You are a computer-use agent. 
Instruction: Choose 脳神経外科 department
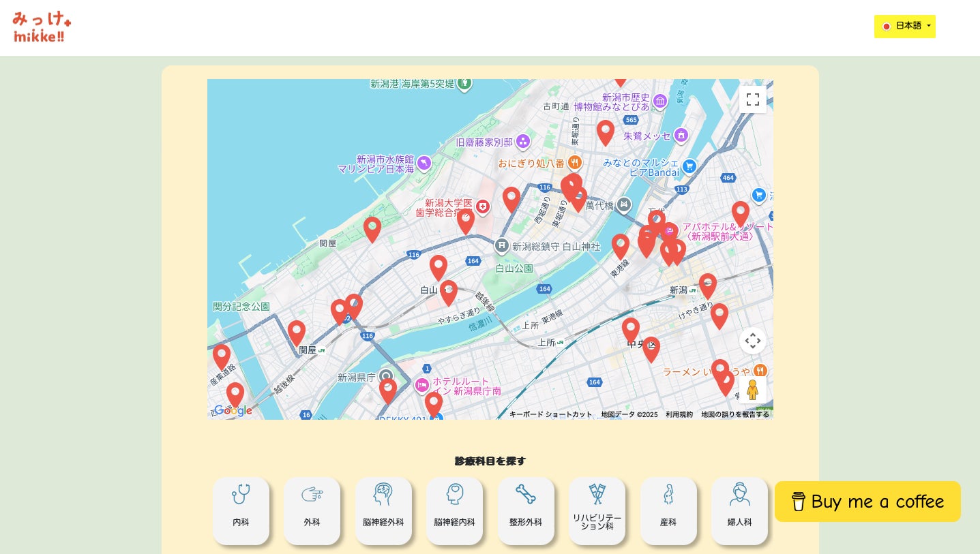pos(383,511)
